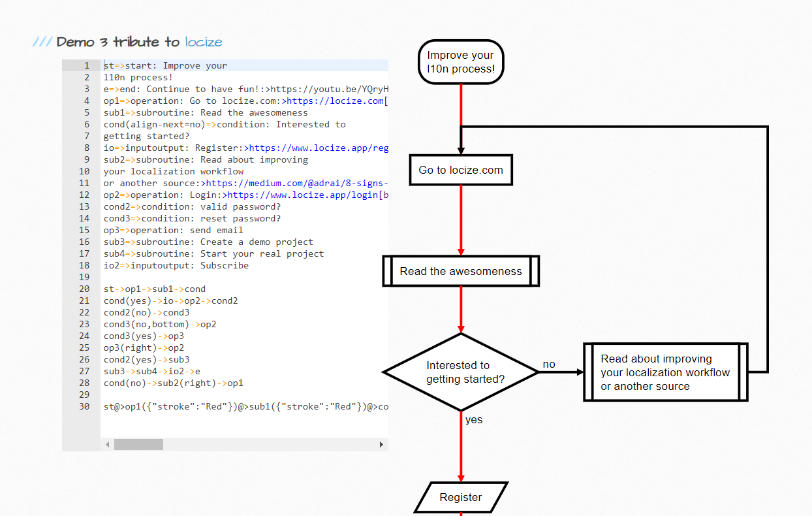Screen dimensions: 812x516
Task: Click code line 'sub2=>subroutine: Read about improving'
Action: click(x=206, y=159)
